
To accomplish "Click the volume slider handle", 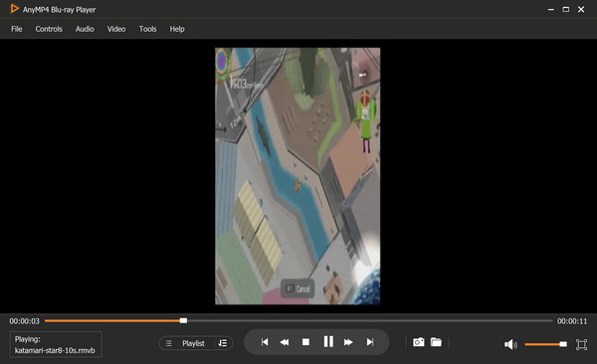I will (x=563, y=344).
